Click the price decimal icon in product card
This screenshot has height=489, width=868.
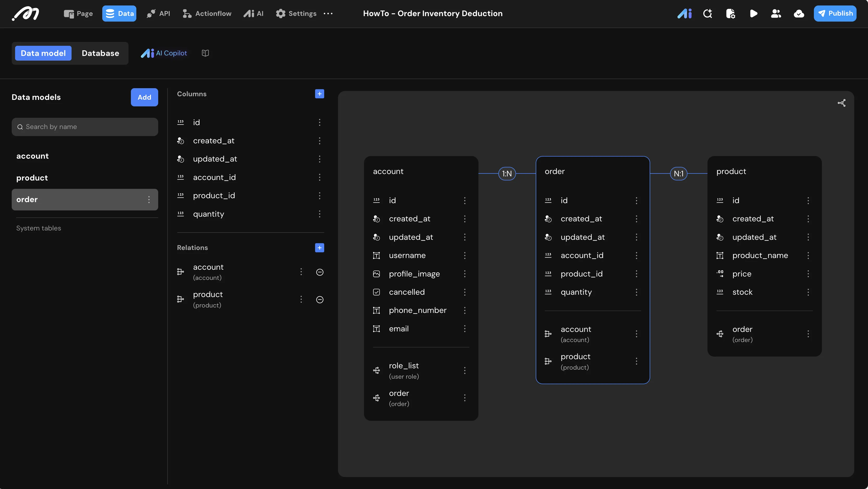pyautogui.click(x=720, y=274)
